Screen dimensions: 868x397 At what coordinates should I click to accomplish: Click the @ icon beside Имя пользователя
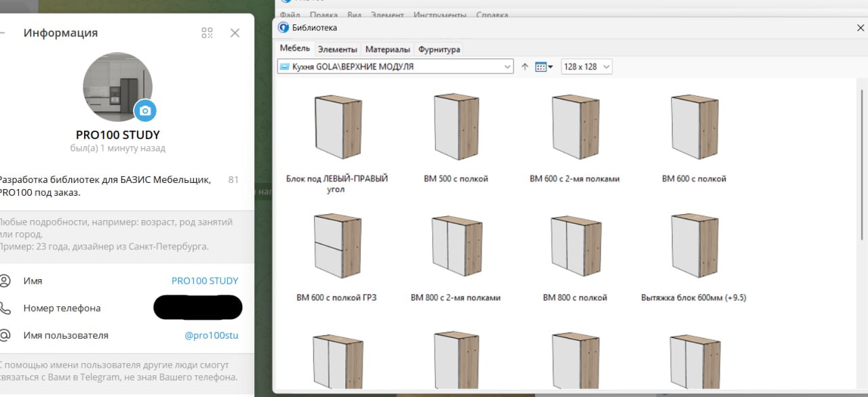(5, 335)
